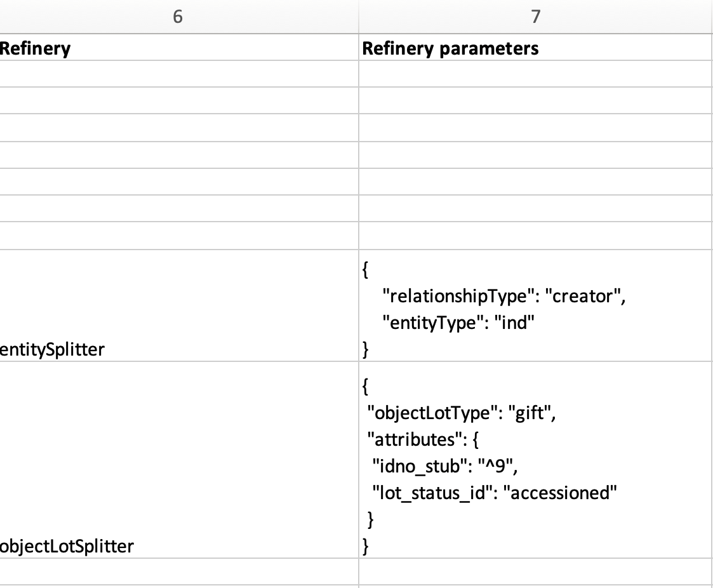Click divider between column 6 and 7 headers
Viewport: 713px width, 588px height.
click(x=358, y=17)
